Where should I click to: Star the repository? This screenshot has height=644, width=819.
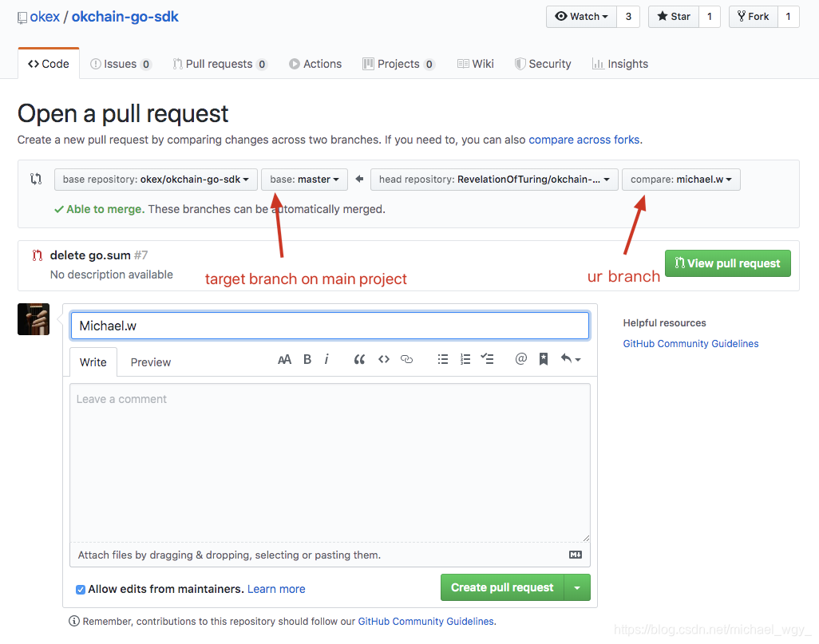674,17
